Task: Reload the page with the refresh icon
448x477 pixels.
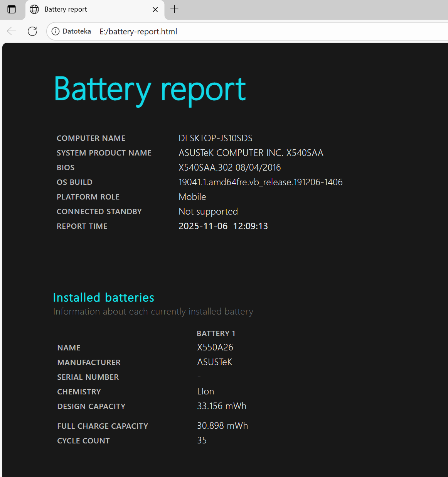Action: pos(32,31)
